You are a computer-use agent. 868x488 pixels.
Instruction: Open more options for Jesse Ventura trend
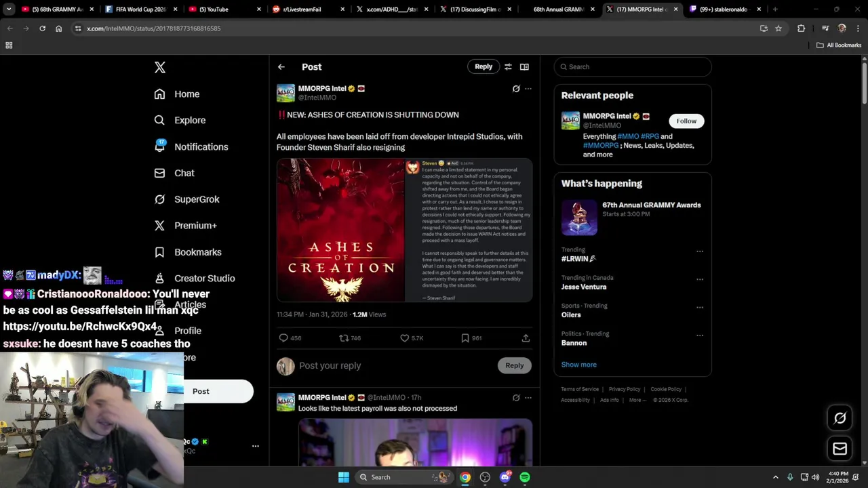700,279
